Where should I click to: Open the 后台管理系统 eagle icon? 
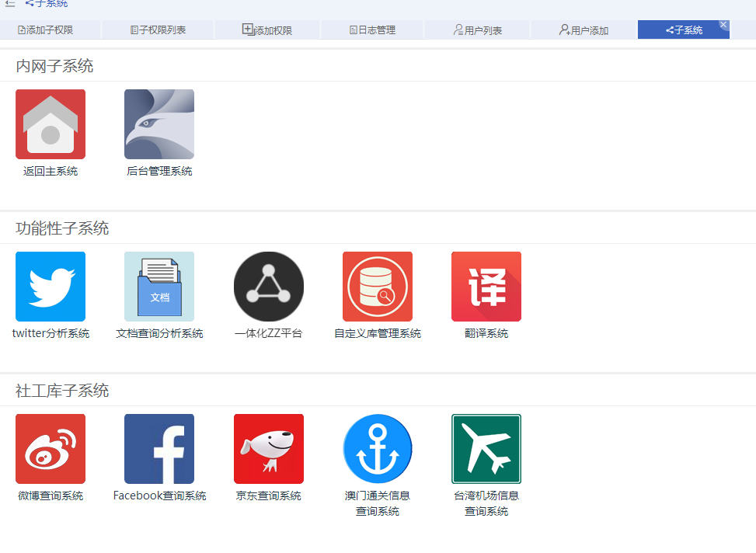coord(159,124)
